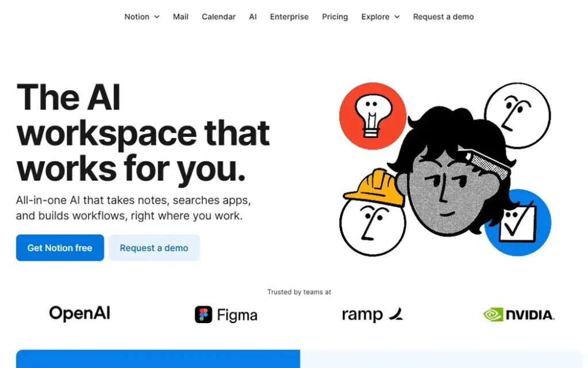
Task: Open the Calendar menu item
Action: pyautogui.click(x=218, y=17)
